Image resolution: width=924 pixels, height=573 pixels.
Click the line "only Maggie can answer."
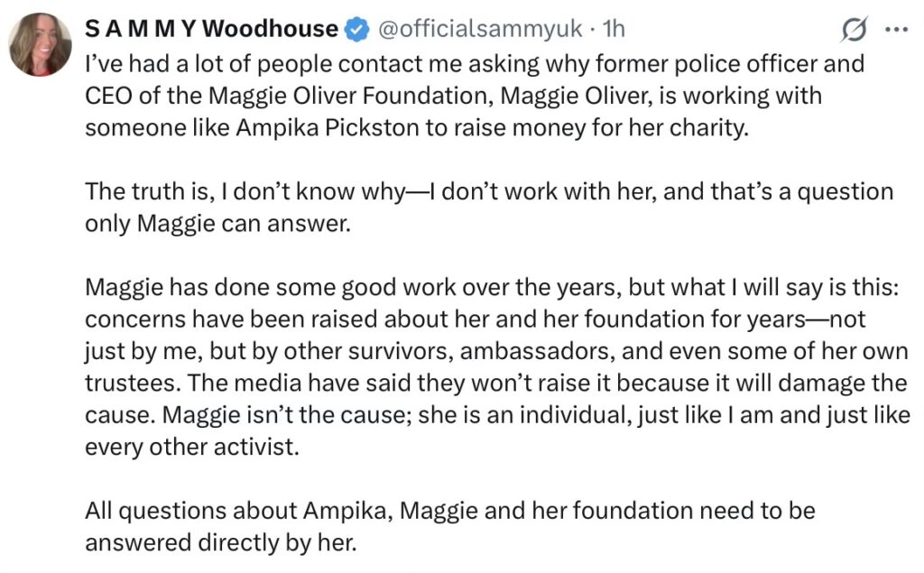tap(216, 224)
